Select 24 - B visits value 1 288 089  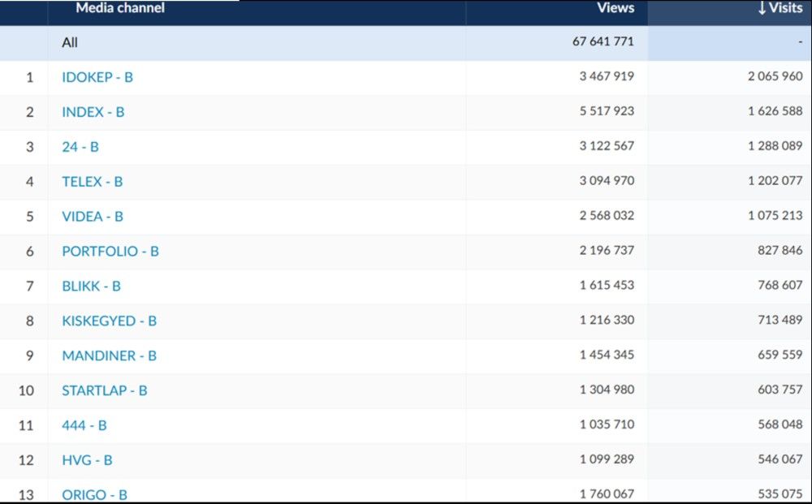click(x=775, y=146)
